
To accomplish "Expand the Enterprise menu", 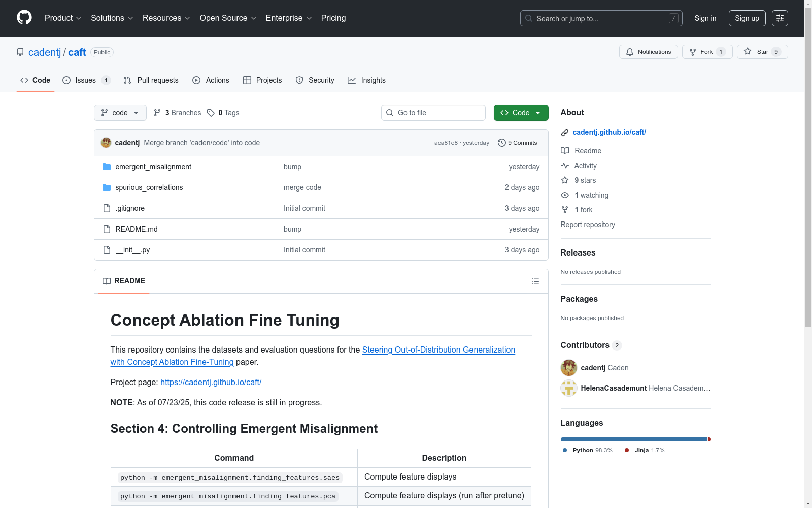I will (x=289, y=18).
